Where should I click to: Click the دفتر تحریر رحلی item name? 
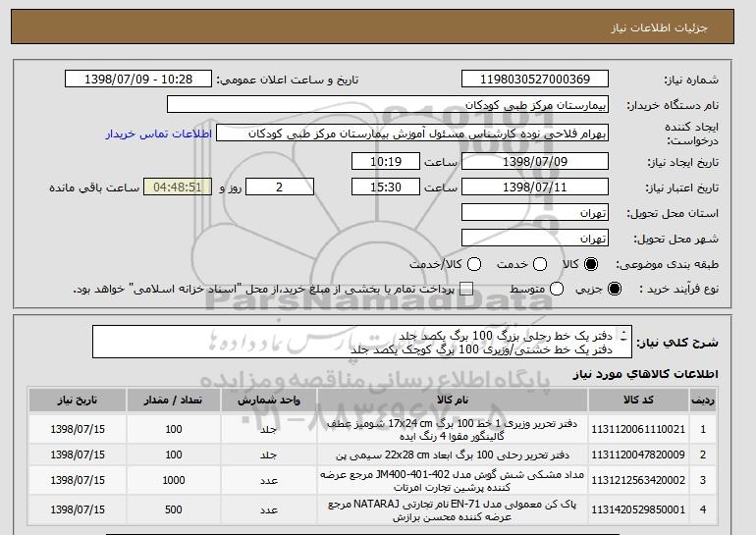453,455
